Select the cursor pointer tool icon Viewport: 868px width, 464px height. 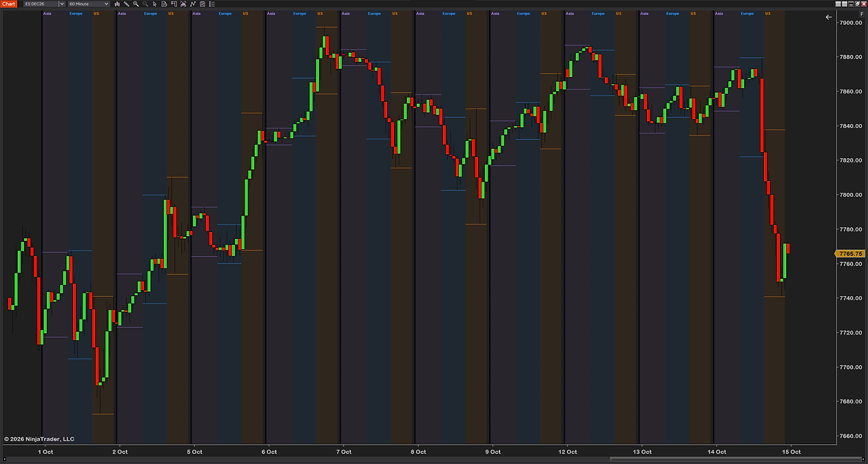click(154, 4)
